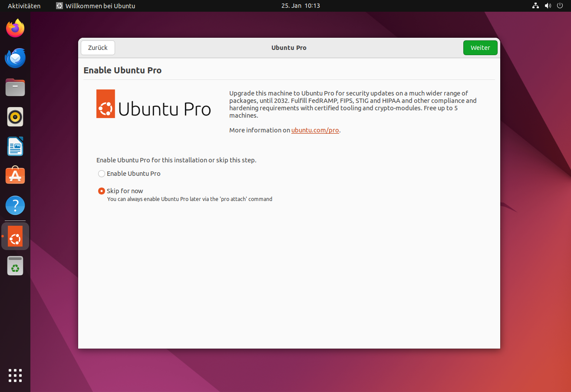Open the power menu icon
This screenshot has width=571, height=392.
point(560,6)
